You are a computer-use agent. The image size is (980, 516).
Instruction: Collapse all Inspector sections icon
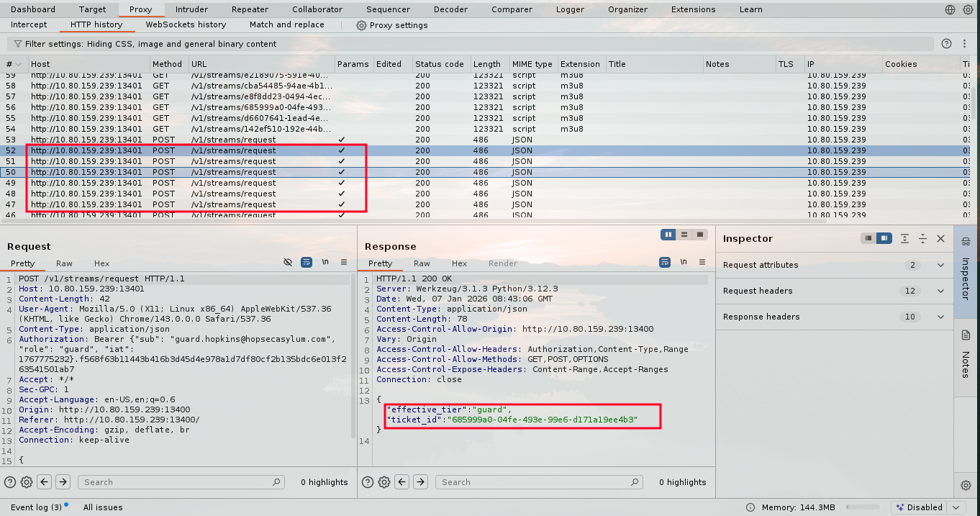(922, 239)
